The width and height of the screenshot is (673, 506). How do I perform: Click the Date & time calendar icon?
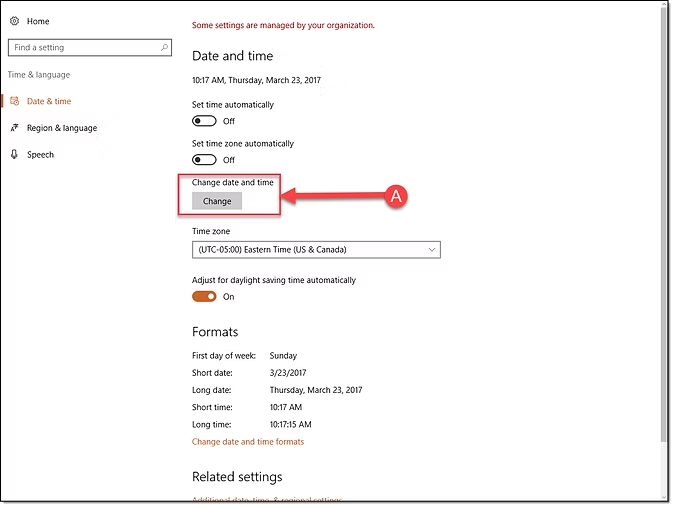pyautogui.click(x=14, y=101)
